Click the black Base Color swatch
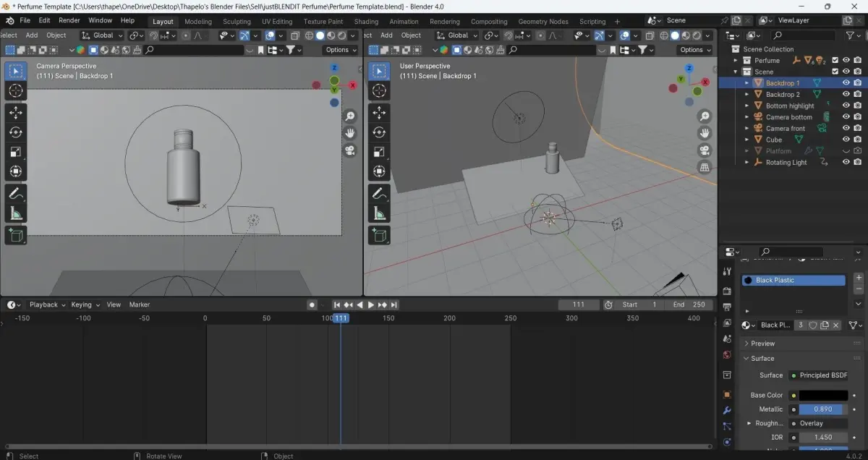This screenshot has width=868, height=460. click(823, 396)
